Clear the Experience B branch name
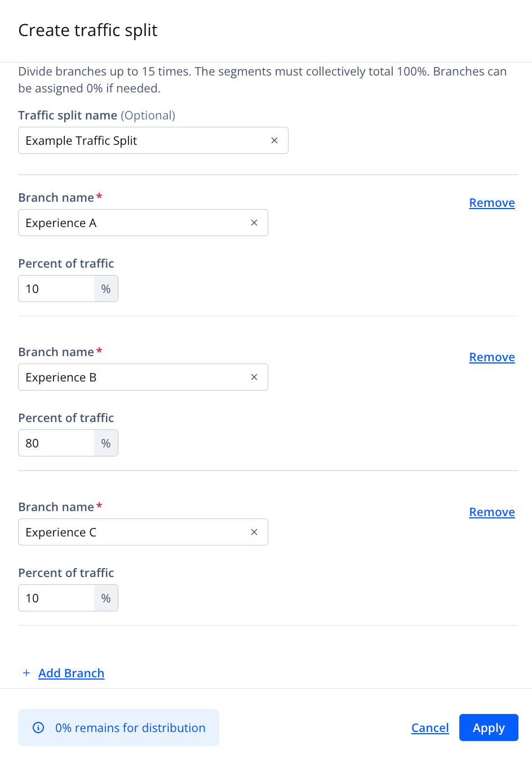The width and height of the screenshot is (532, 763). tap(254, 377)
